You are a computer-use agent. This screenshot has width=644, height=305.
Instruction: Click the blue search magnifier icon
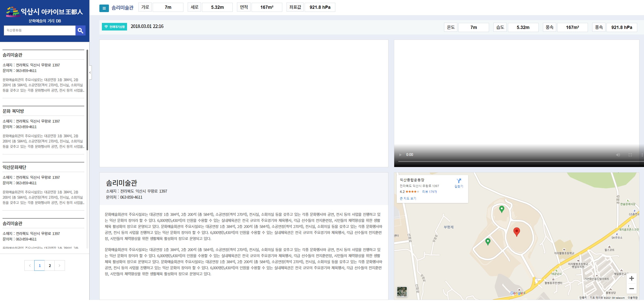(80, 30)
